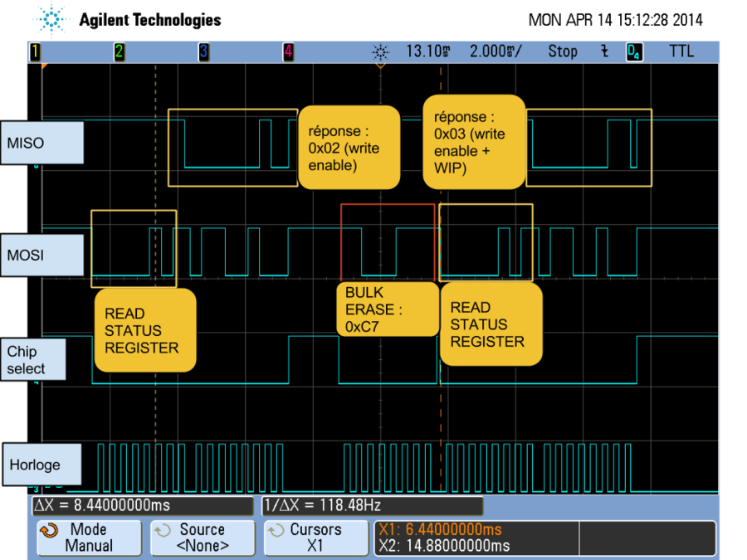Open the Source <None> softkey menu

point(203,538)
